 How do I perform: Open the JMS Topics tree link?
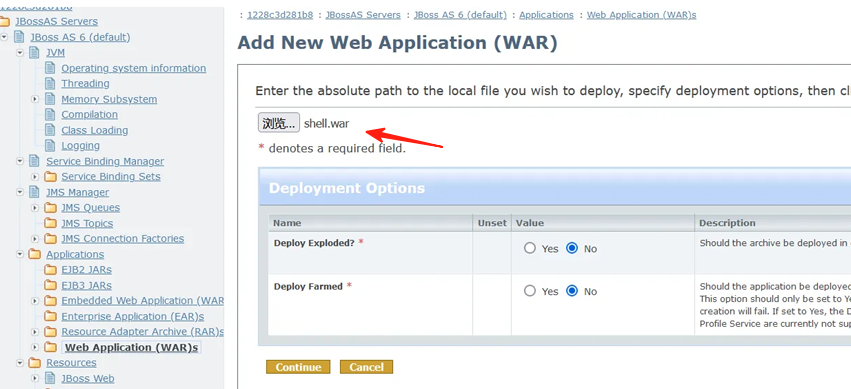point(87,224)
